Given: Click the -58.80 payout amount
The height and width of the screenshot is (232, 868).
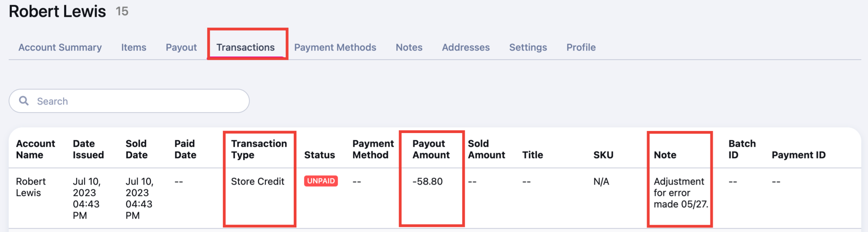Looking at the screenshot, I should coord(427,181).
